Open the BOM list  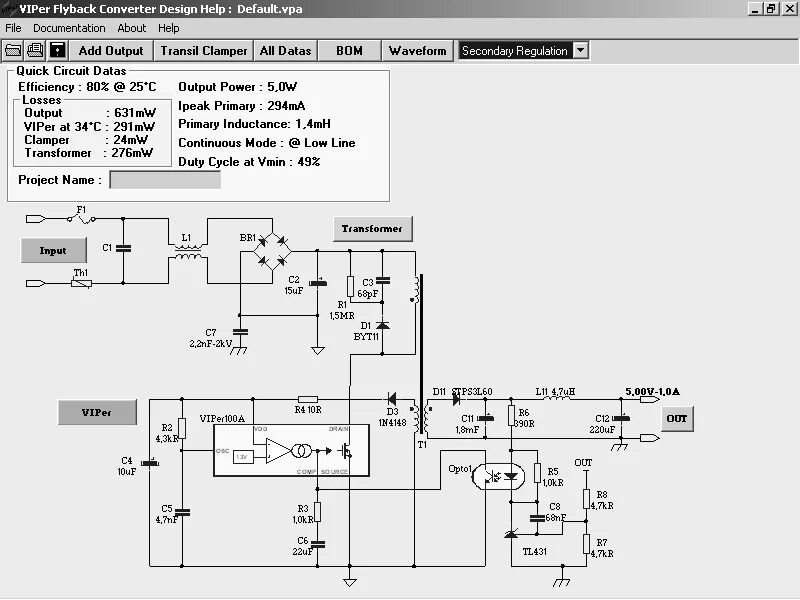pos(349,51)
